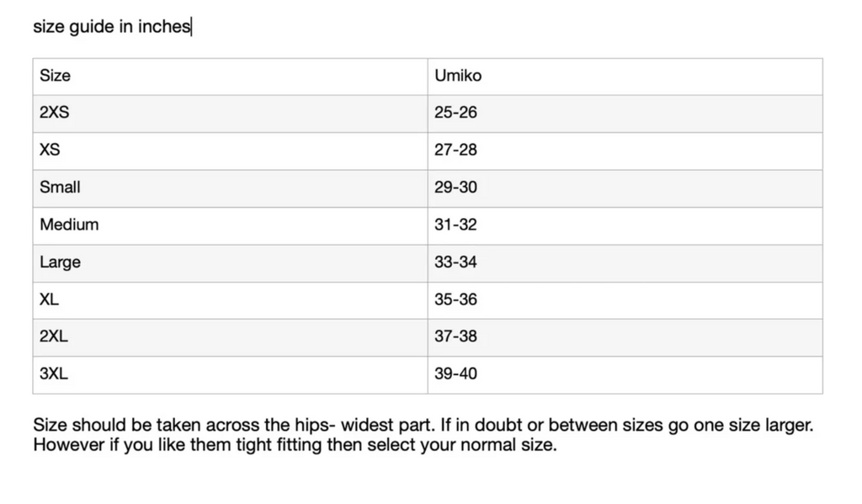
Task: Select the 33-34 measurement cell
Action: [625, 263]
